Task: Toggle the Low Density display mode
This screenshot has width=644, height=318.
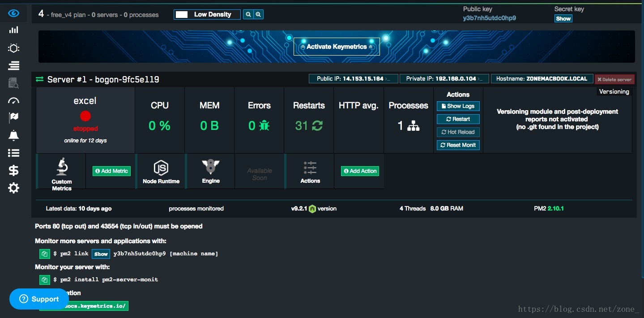Action: coord(207,14)
